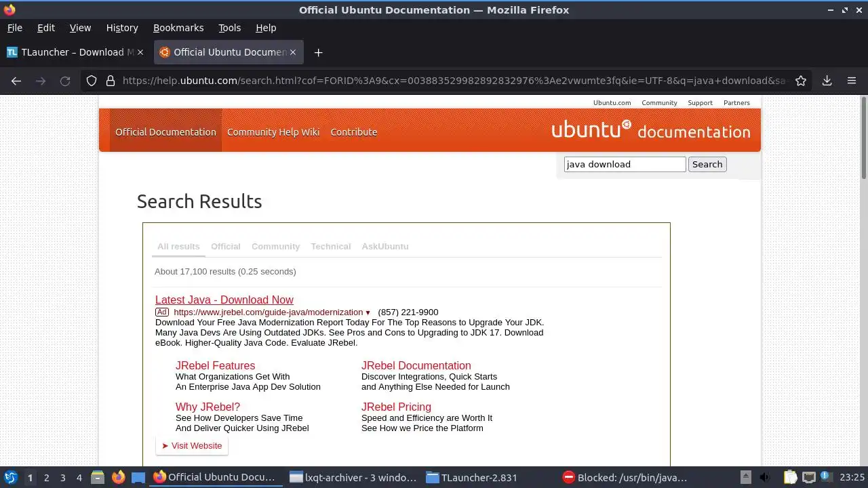Filter results by the Technical tab
The image size is (868, 488).
click(331, 246)
